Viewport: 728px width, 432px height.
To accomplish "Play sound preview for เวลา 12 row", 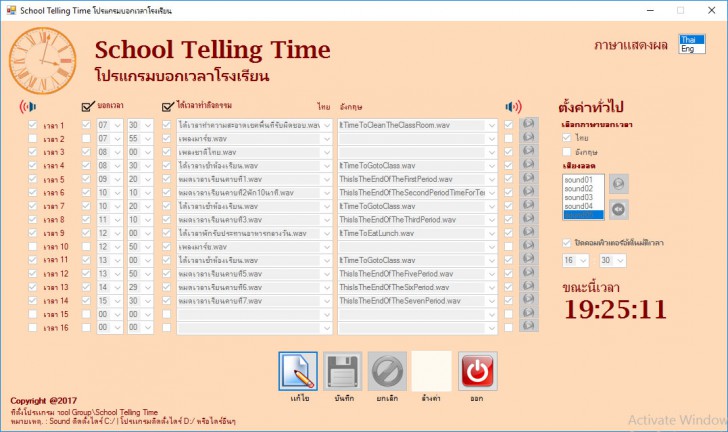I will tap(528, 272).
